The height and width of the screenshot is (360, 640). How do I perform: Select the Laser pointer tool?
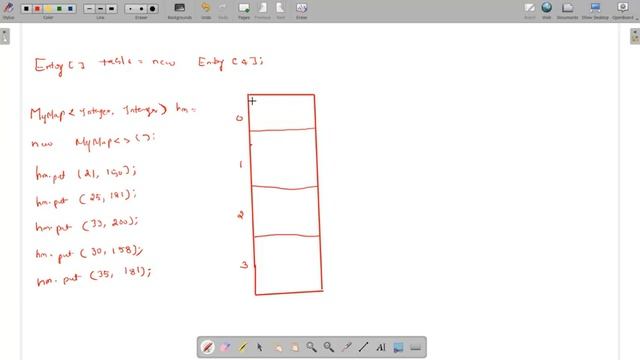pos(346,347)
